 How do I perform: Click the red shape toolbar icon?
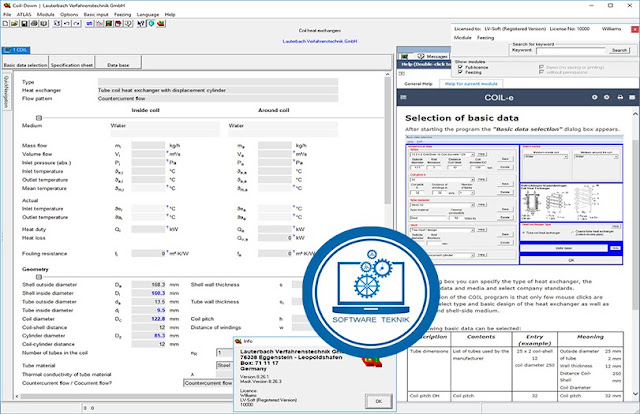coord(118,24)
